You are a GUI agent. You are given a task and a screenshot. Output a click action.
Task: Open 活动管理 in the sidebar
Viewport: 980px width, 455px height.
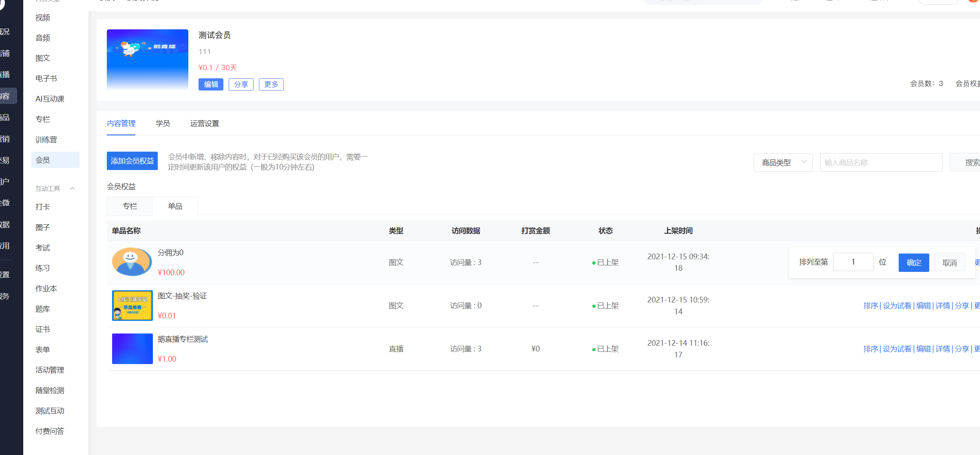[50, 370]
